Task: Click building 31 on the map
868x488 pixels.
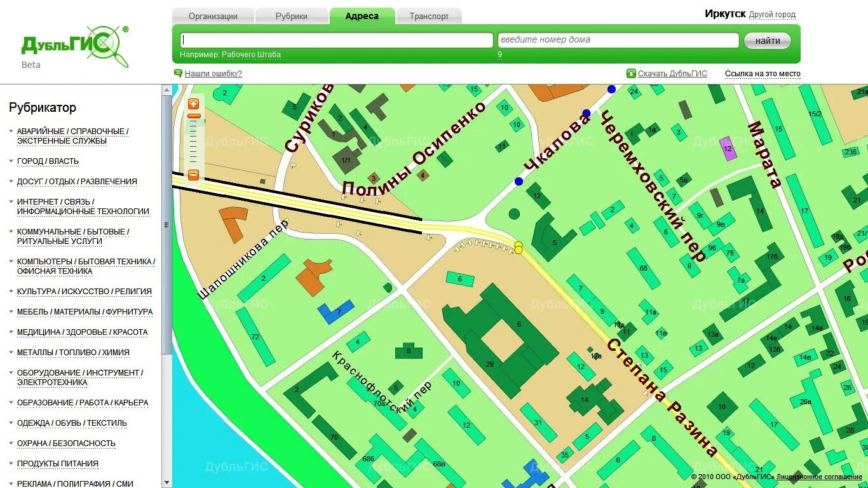Action: point(538,423)
